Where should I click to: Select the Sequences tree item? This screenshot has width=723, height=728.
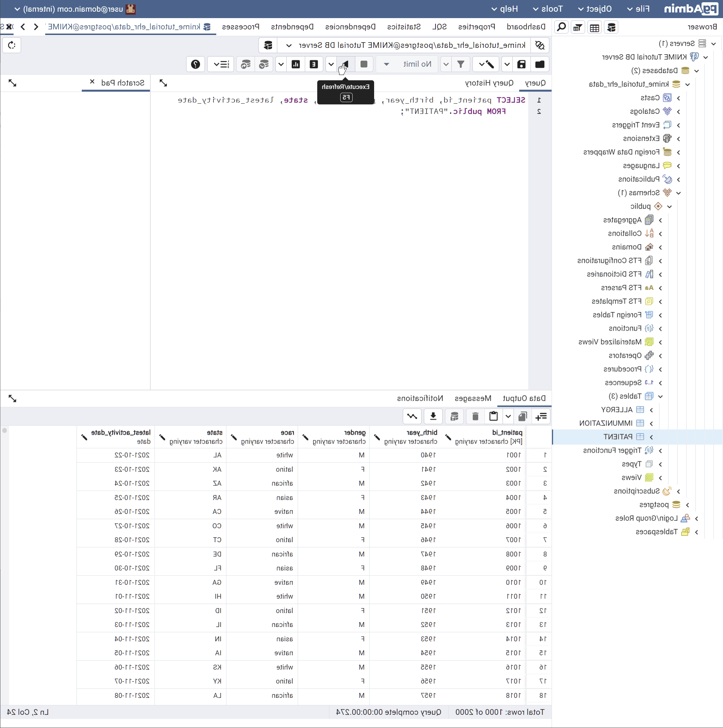coord(623,383)
